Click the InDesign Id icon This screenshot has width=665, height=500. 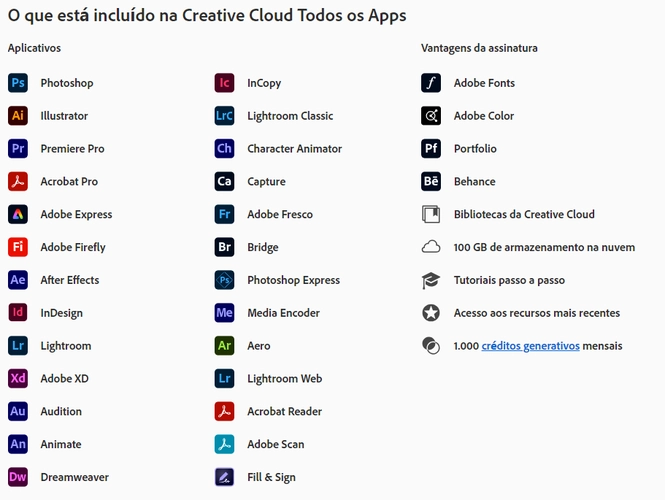pyautogui.click(x=18, y=313)
